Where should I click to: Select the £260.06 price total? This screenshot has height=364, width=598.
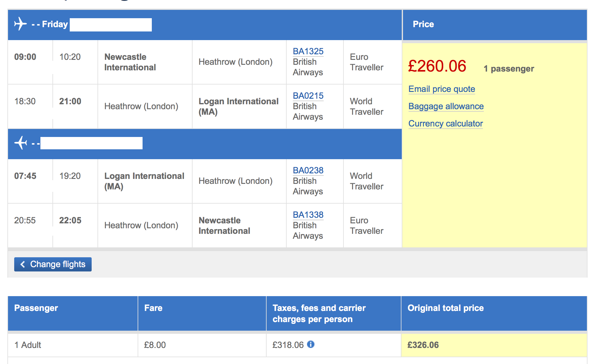click(x=437, y=66)
